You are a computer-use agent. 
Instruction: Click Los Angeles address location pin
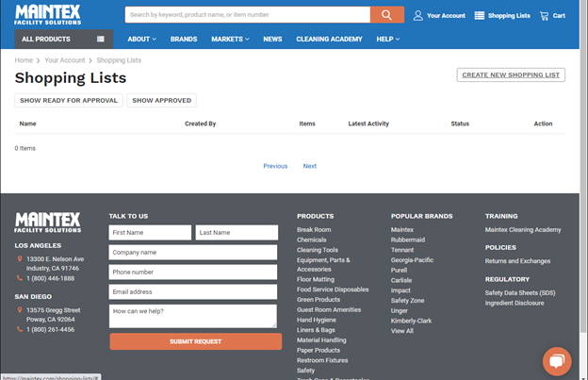[x=20, y=259]
